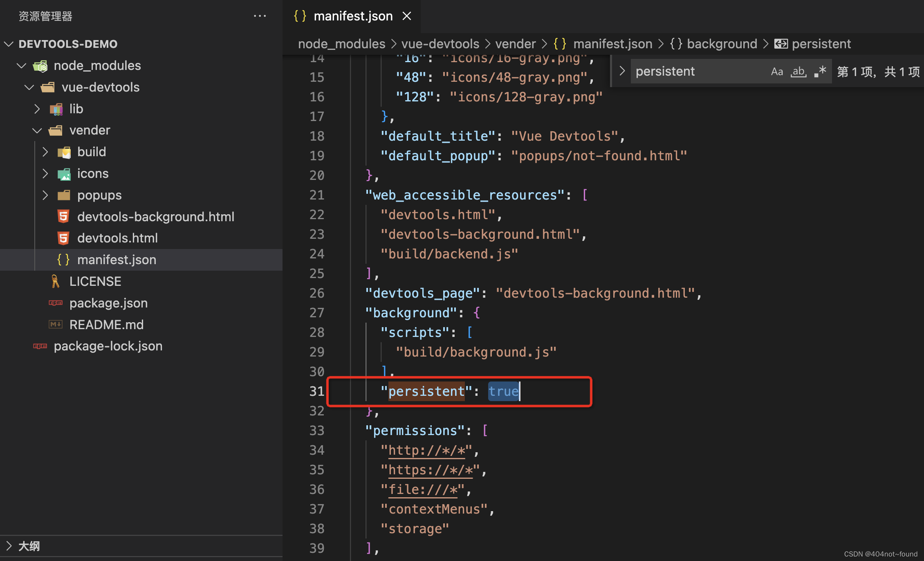
Task: Click the npm icon beside package.json
Action: tap(56, 303)
